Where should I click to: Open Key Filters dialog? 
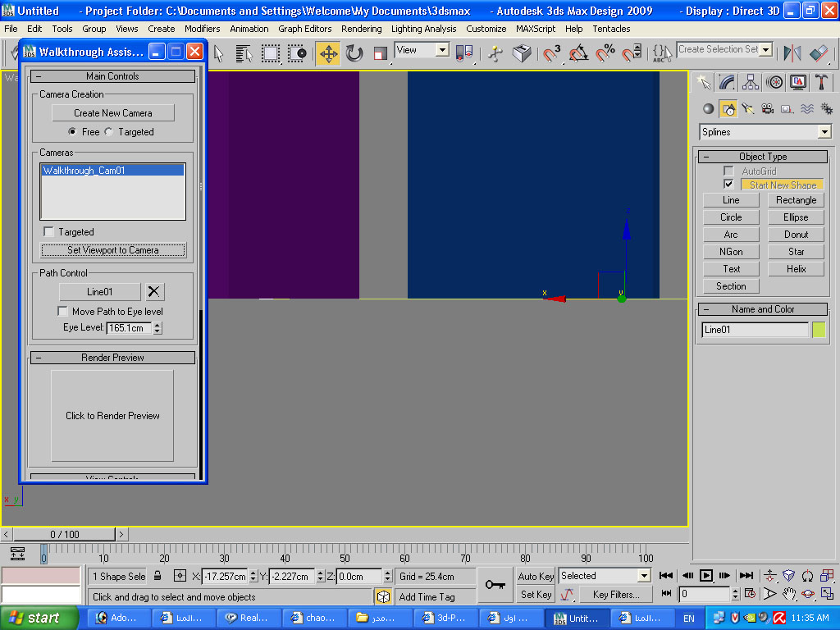click(x=615, y=594)
